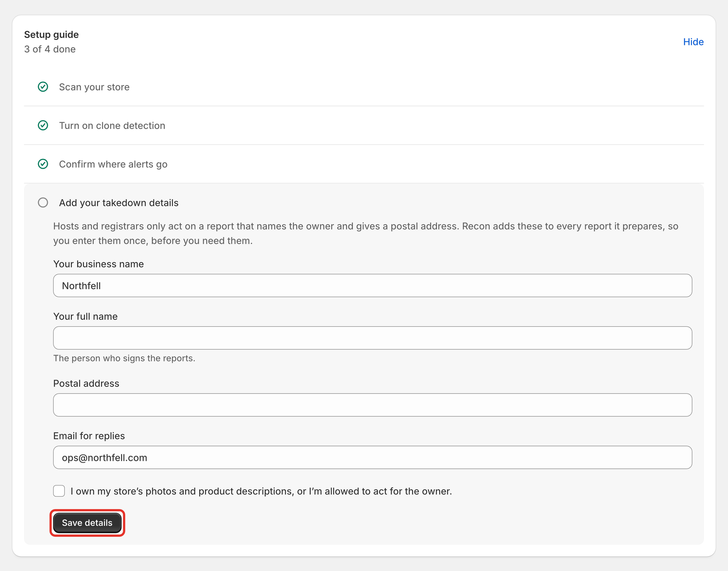728x571 pixels.
Task: Click the Setup guide heading
Action: [51, 35]
